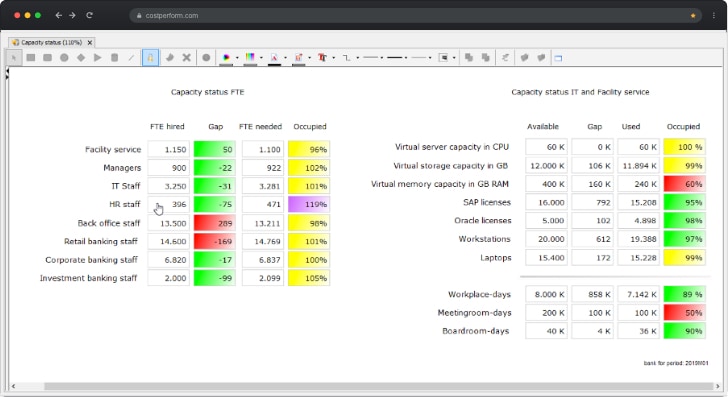
Task: Click the color wheel fill icon
Action: tap(226, 58)
